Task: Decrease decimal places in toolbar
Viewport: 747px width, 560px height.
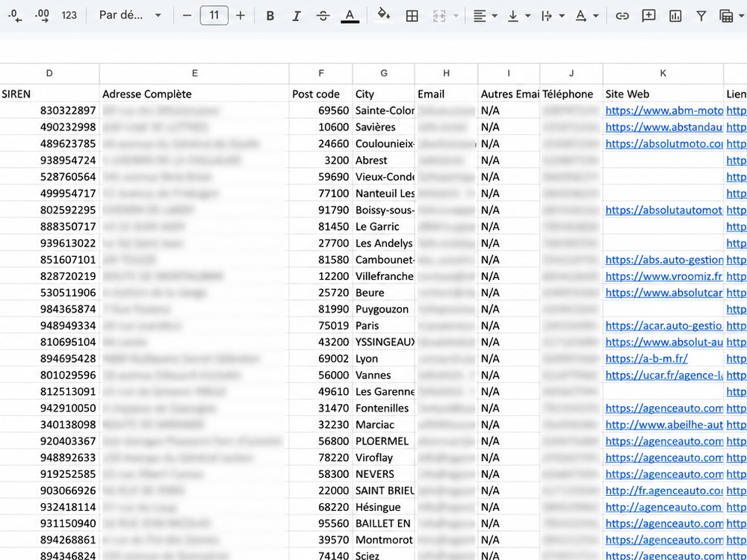Action: click(x=15, y=16)
